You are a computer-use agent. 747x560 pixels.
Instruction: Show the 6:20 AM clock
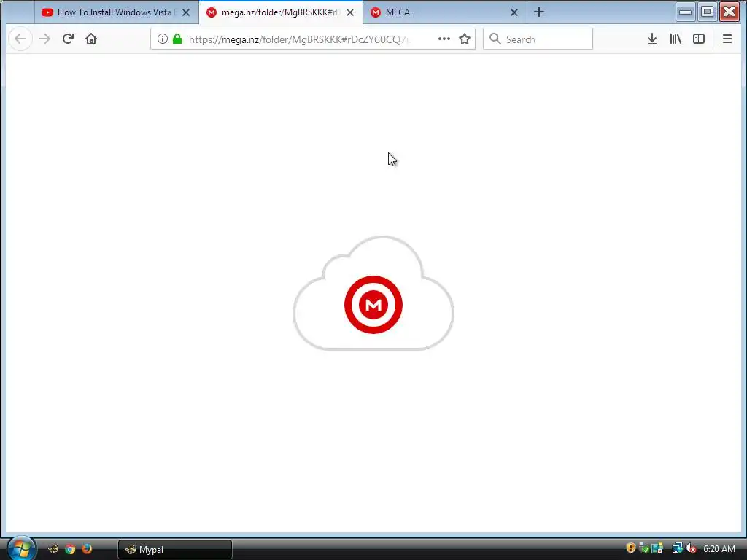click(x=719, y=549)
